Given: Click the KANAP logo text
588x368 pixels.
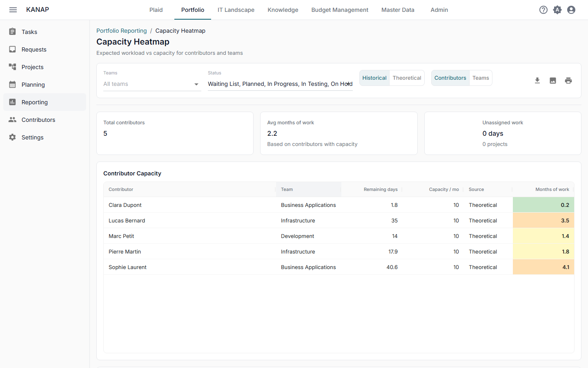Looking at the screenshot, I should pyautogui.click(x=38, y=9).
